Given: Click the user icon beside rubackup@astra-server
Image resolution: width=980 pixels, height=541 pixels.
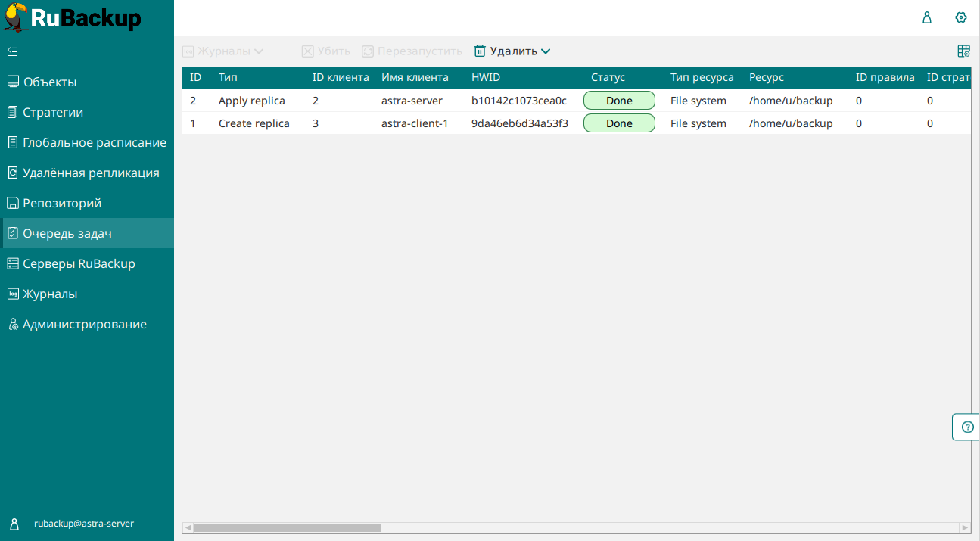Looking at the screenshot, I should [x=14, y=524].
